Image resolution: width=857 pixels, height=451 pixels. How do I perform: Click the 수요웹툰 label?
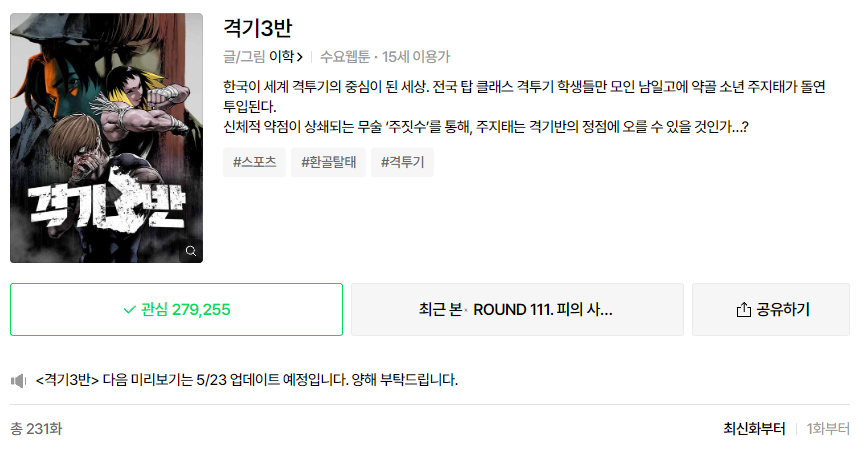[x=344, y=57]
